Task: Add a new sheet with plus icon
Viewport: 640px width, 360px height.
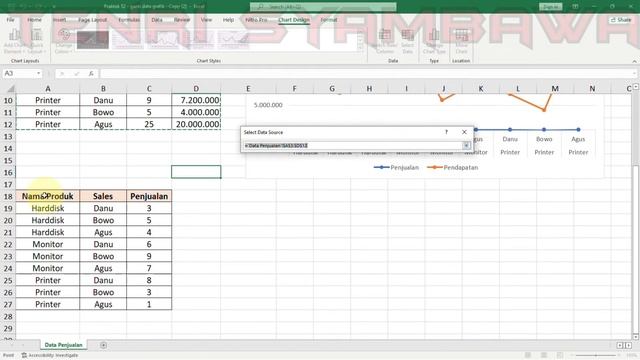Action: pos(103,345)
